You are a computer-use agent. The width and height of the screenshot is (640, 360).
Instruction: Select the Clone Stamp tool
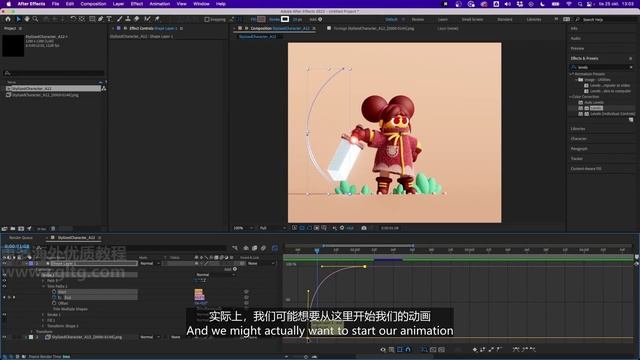(x=128, y=19)
